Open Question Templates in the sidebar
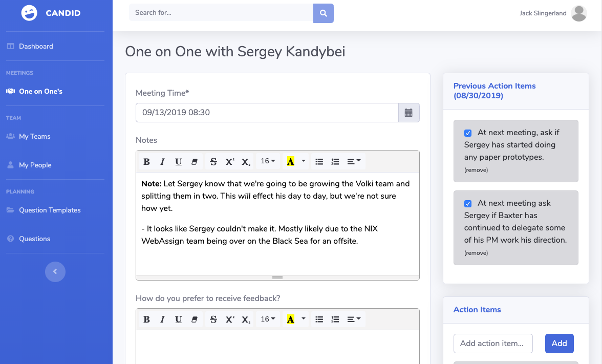 tap(50, 210)
